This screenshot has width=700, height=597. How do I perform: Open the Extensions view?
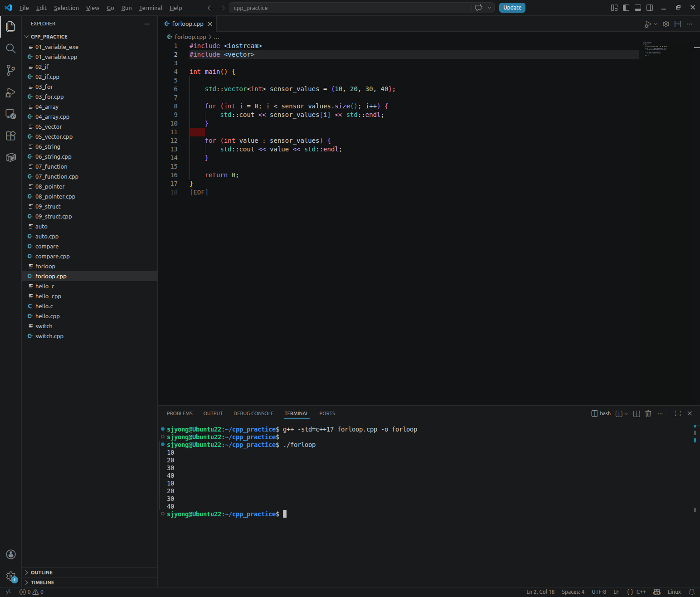click(x=11, y=136)
